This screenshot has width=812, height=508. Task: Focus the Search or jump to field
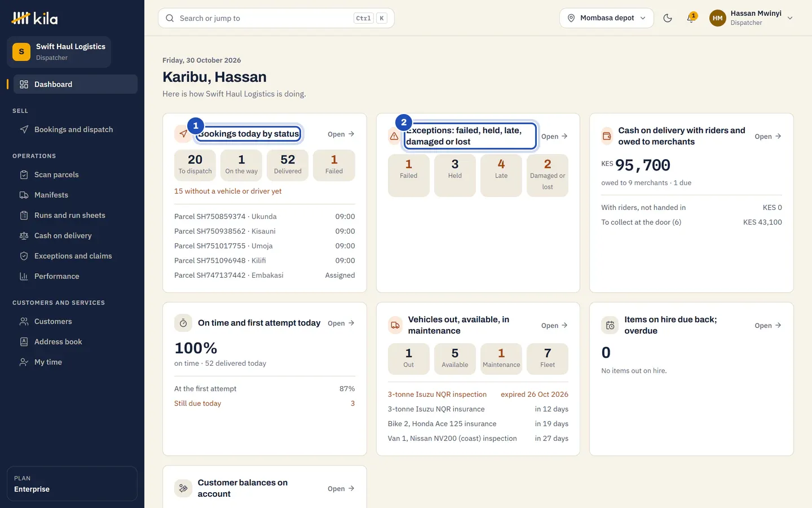pos(276,18)
